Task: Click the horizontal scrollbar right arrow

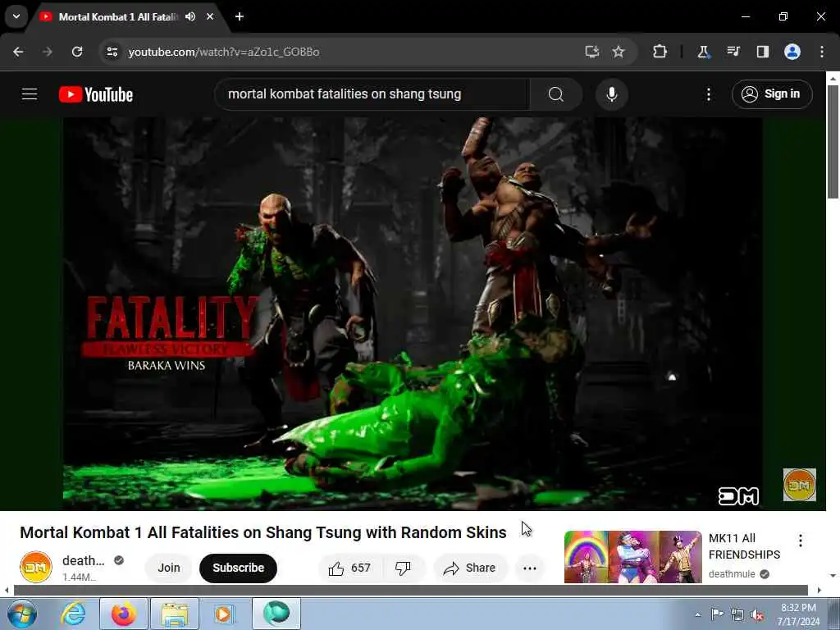Action: pyautogui.click(x=819, y=591)
